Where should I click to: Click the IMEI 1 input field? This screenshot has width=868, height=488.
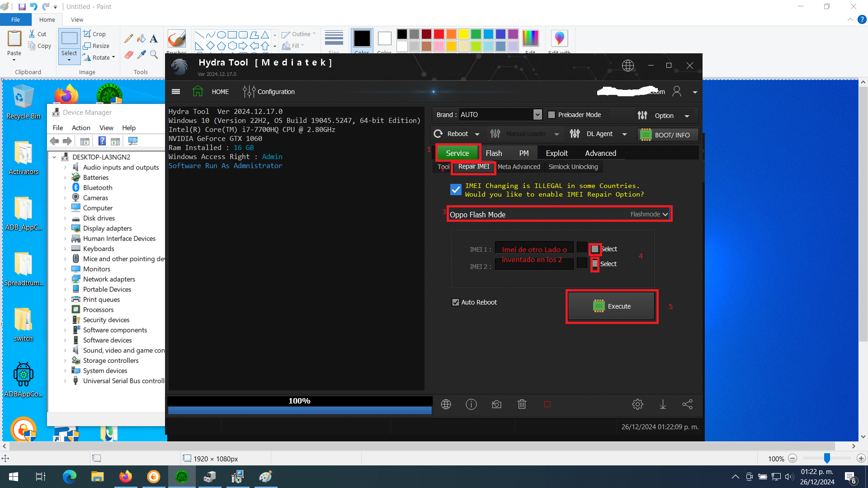534,248
